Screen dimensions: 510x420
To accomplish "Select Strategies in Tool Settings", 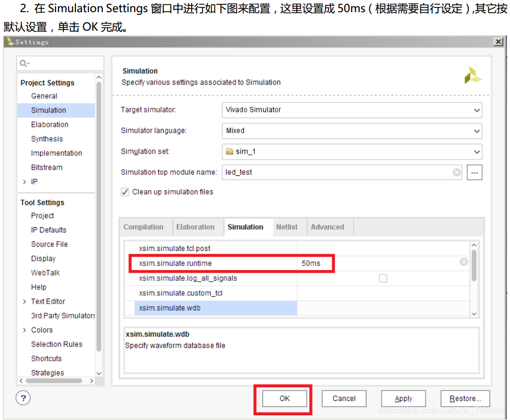I will tap(48, 373).
